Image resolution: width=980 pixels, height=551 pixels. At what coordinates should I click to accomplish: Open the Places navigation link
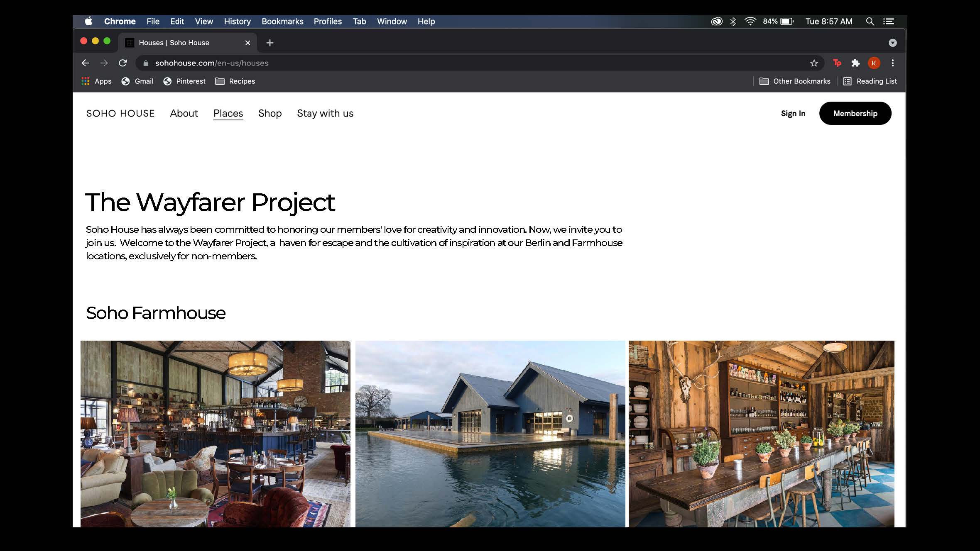228,113
